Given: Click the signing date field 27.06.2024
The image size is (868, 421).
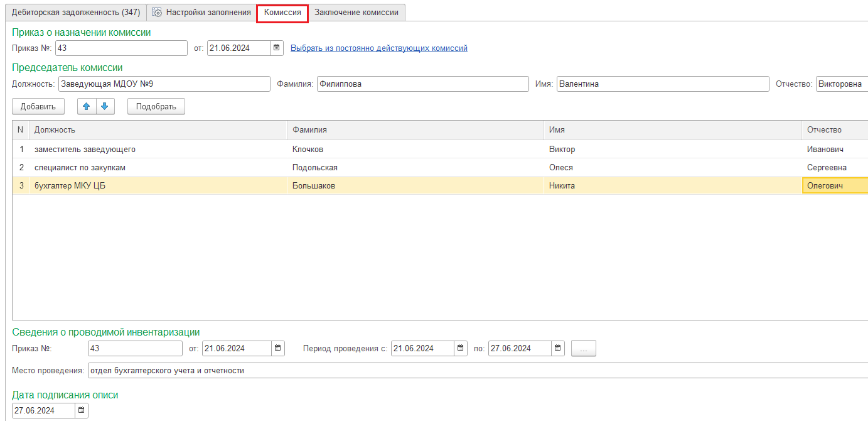Looking at the screenshot, I should coord(43,411).
